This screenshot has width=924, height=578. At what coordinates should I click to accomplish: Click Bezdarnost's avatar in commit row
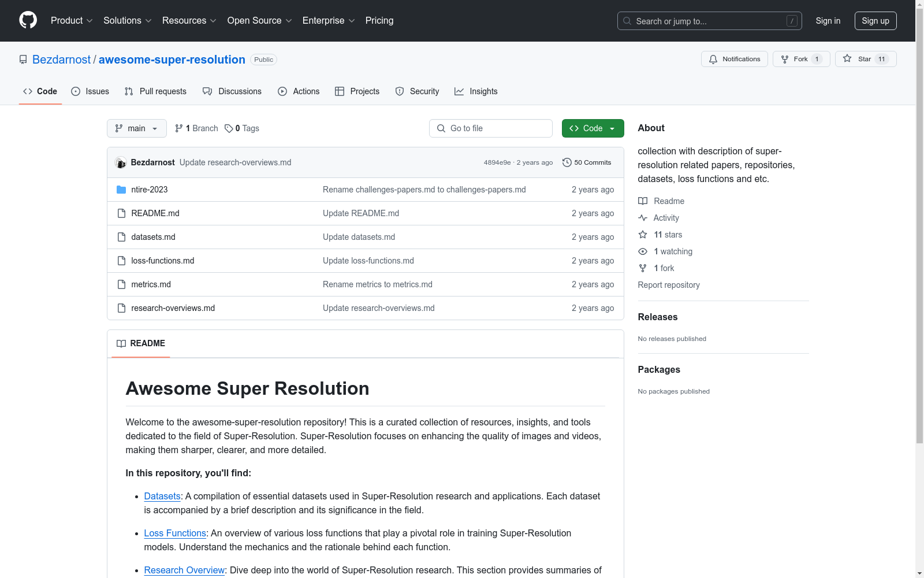pos(121,162)
